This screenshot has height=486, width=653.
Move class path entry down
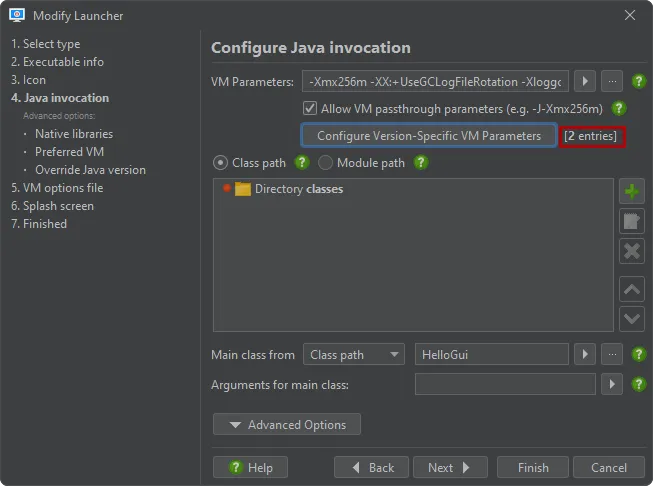pyautogui.click(x=632, y=319)
